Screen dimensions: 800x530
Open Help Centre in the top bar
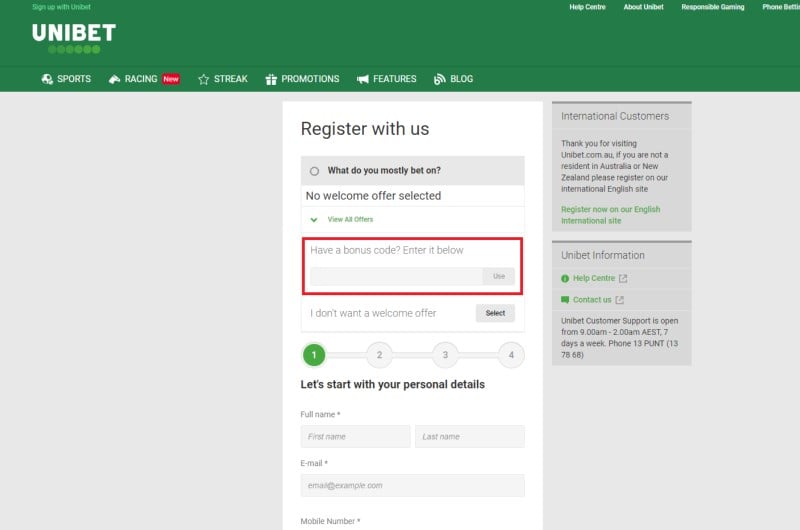pos(587,7)
